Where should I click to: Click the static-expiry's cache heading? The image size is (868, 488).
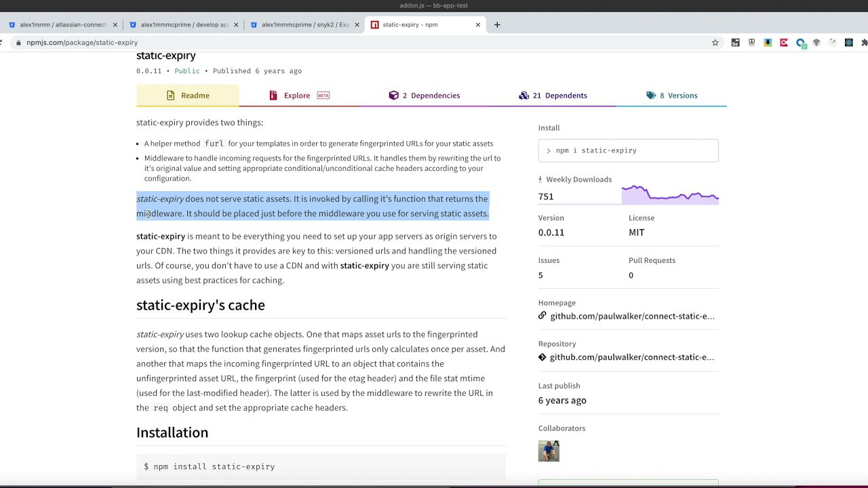(x=201, y=305)
